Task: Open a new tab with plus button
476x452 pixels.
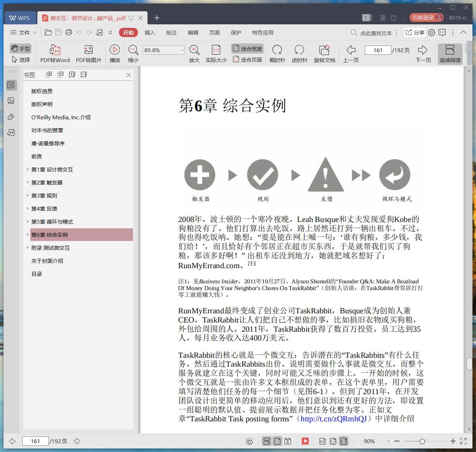Action: pyautogui.click(x=157, y=18)
